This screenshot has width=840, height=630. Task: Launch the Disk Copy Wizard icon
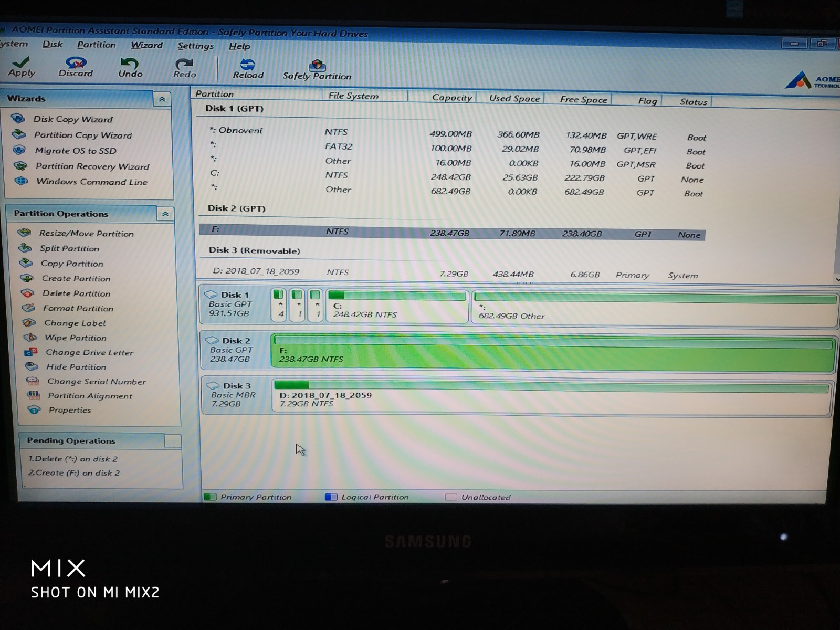[18, 118]
